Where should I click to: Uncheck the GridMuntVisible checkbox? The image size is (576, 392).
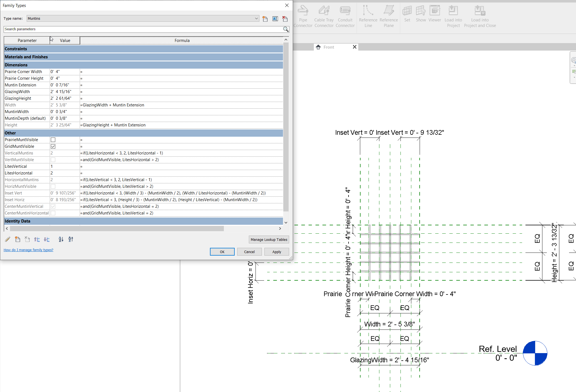(x=53, y=146)
